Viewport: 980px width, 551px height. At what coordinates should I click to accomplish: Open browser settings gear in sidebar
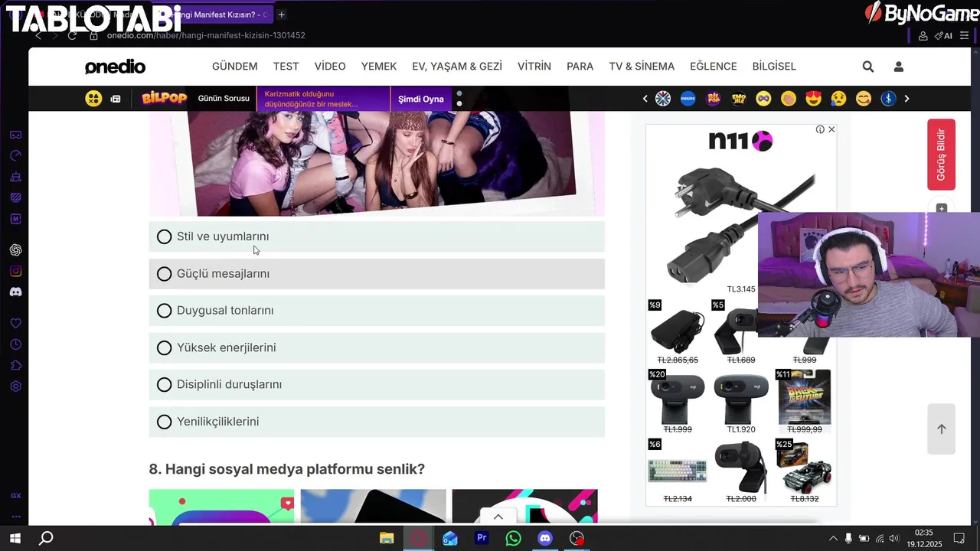(x=15, y=386)
